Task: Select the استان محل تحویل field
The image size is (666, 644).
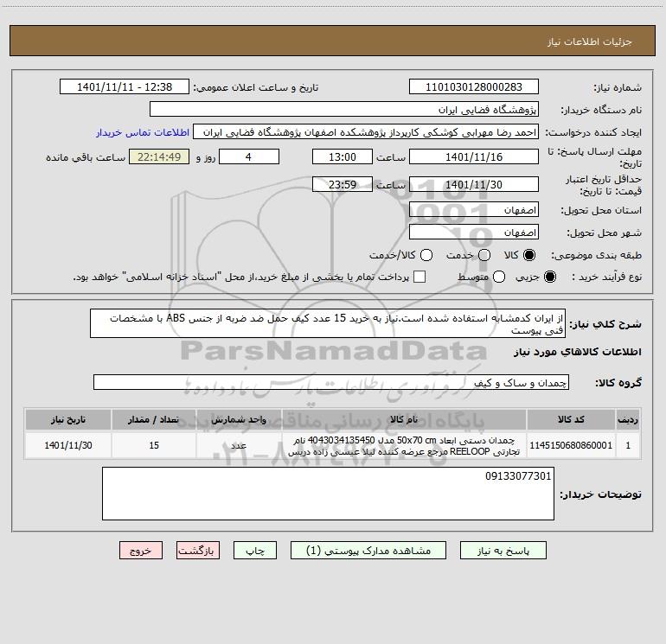Action: click(x=474, y=210)
